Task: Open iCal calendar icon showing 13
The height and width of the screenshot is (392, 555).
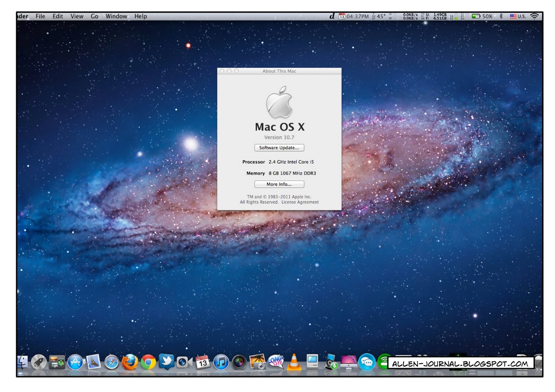Action: (203, 363)
